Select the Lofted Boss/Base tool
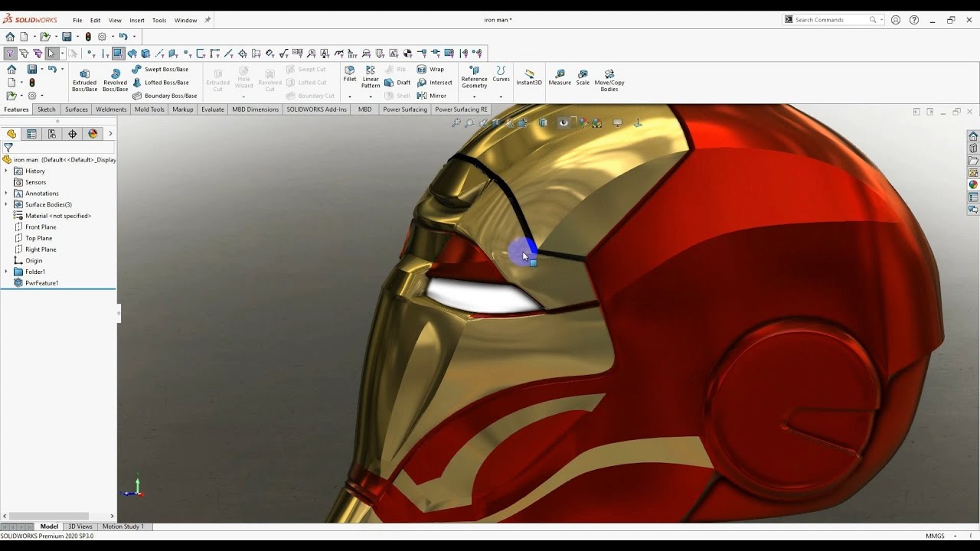This screenshot has width=980, height=551. pyautogui.click(x=161, y=83)
